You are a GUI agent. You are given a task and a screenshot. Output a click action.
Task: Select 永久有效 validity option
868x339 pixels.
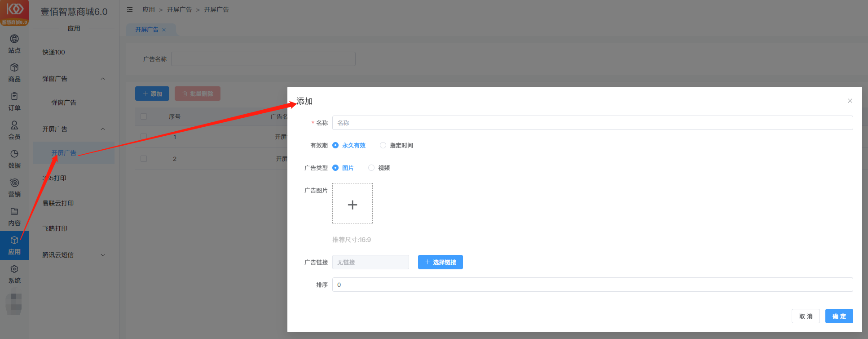tap(349, 145)
